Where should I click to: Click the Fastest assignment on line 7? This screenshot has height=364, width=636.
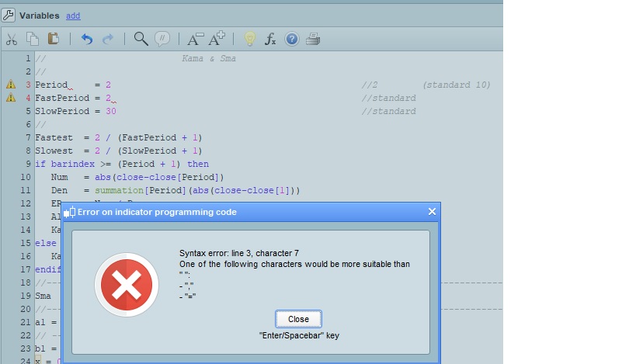click(119, 138)
